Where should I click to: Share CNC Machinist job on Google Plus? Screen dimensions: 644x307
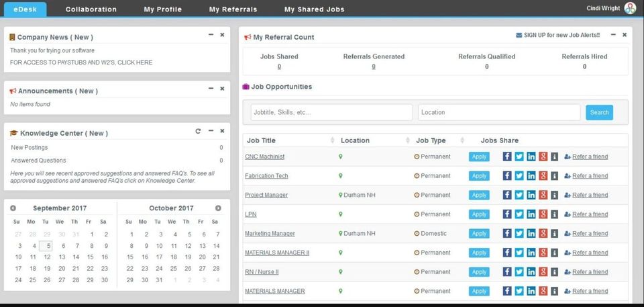543,157
